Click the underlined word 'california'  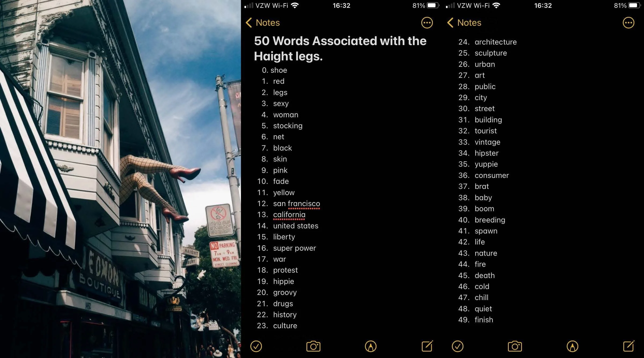[289, 215]
